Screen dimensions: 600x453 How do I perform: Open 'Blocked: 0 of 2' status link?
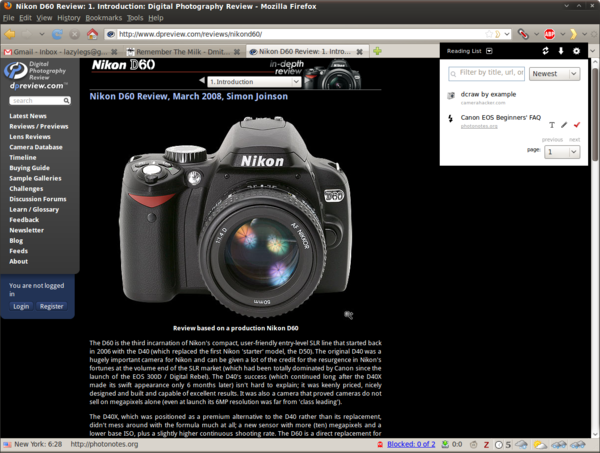(411, 444)
